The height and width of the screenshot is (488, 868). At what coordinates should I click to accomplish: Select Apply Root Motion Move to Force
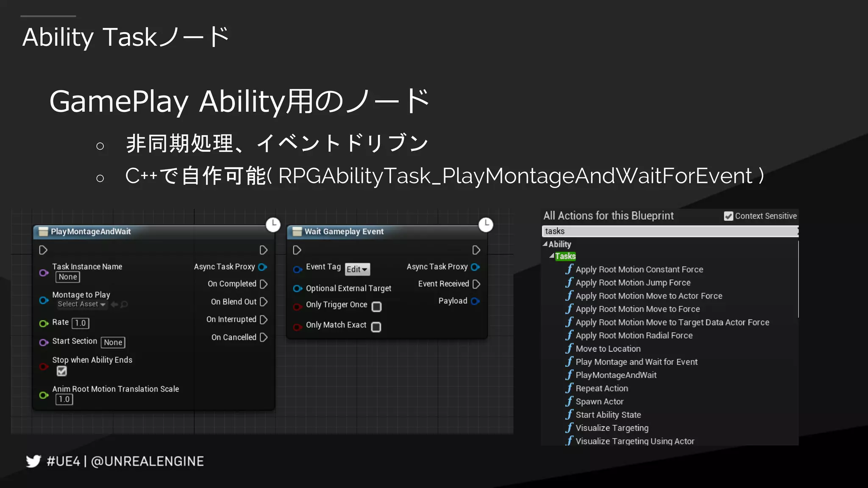tap(637, 309)
